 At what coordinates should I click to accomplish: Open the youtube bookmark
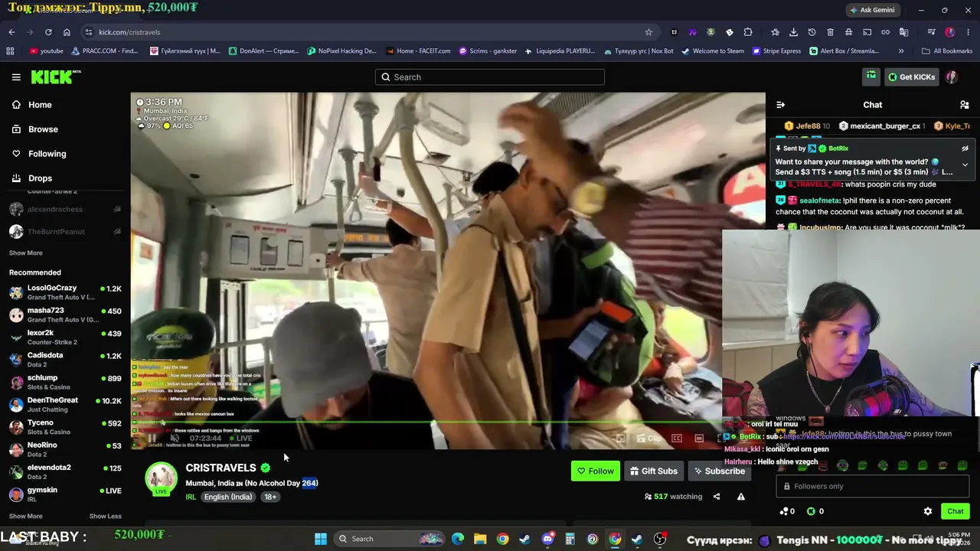click(47, 51)
